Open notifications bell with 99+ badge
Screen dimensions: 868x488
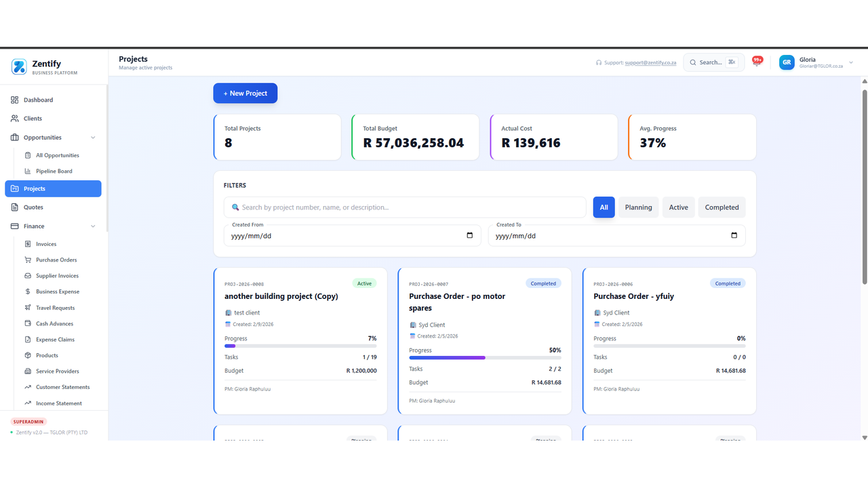click(x=757, y=62)
